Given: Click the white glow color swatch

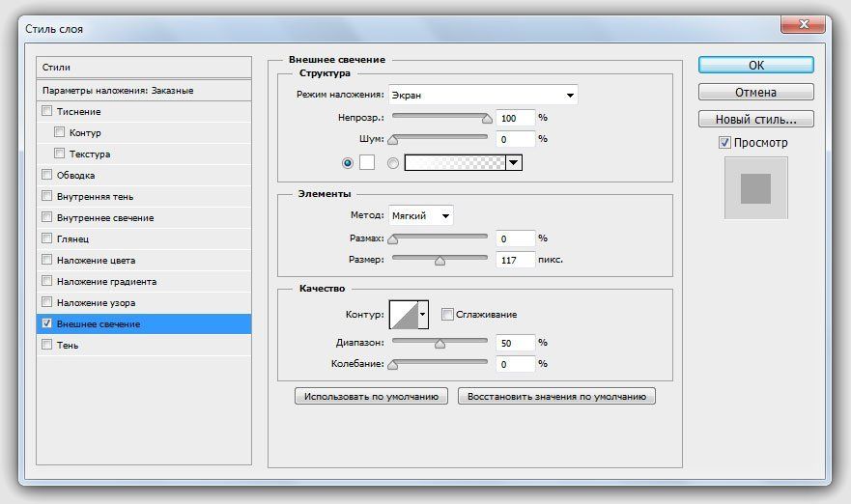Looking at the screenshot, I should pyautogui.click(x=367, y=162).
